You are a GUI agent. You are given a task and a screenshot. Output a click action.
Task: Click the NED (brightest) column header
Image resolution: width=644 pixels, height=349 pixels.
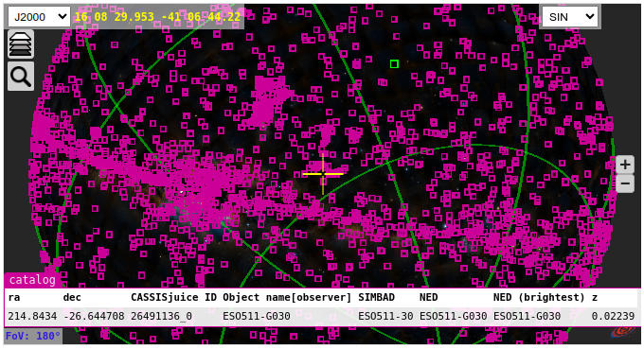pyautogui.click(x=539, y=297)
